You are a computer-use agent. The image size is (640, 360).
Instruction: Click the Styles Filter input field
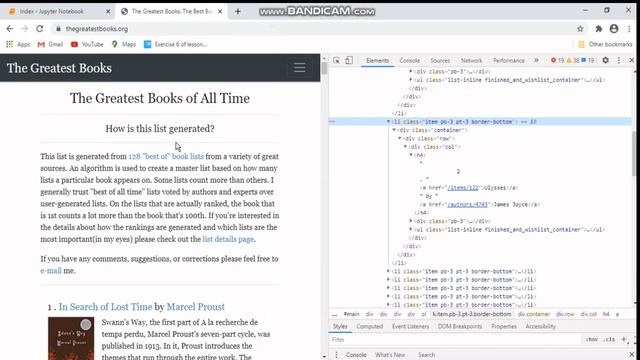pyautogui.click(x=455, y=340)
